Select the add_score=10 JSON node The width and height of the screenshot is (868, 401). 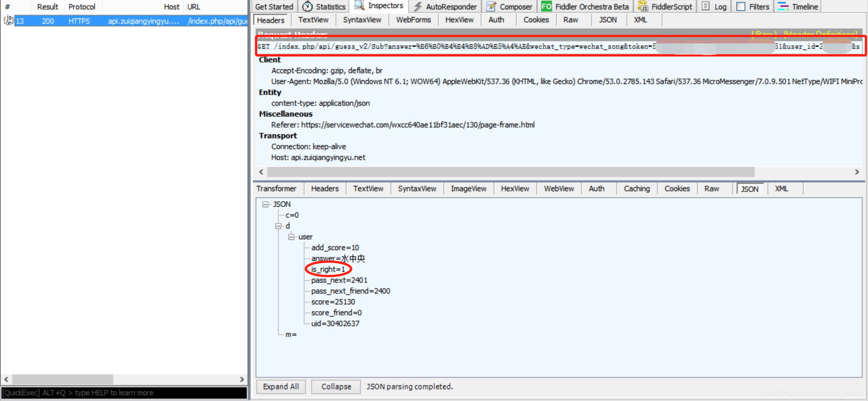335,248
